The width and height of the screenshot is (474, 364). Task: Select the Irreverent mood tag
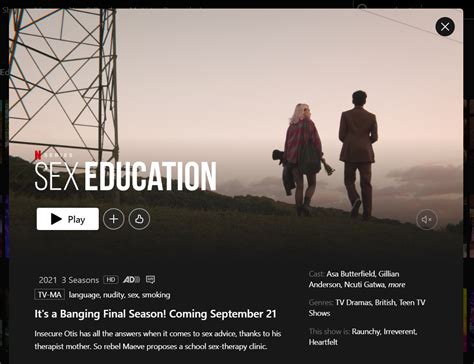(x=400, y=332)
